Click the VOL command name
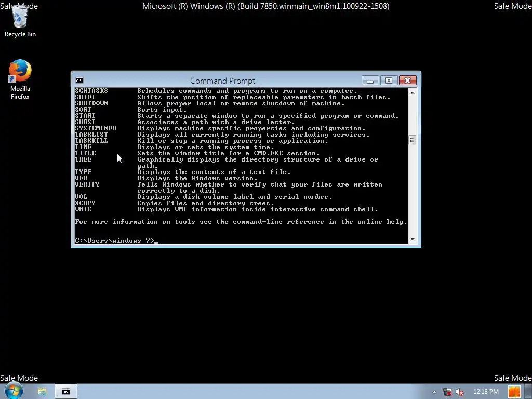This screenshot has width=532, height=399. click(x=81, y=197)
